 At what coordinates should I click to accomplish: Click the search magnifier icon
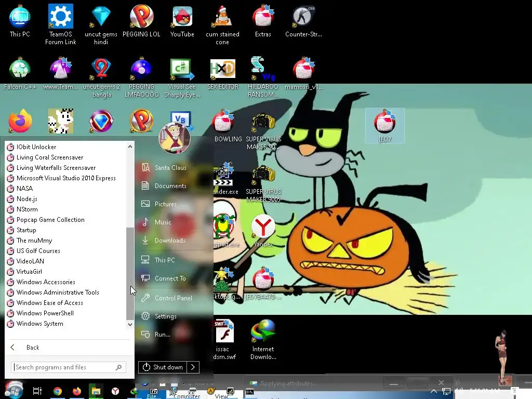coord(119,367)
